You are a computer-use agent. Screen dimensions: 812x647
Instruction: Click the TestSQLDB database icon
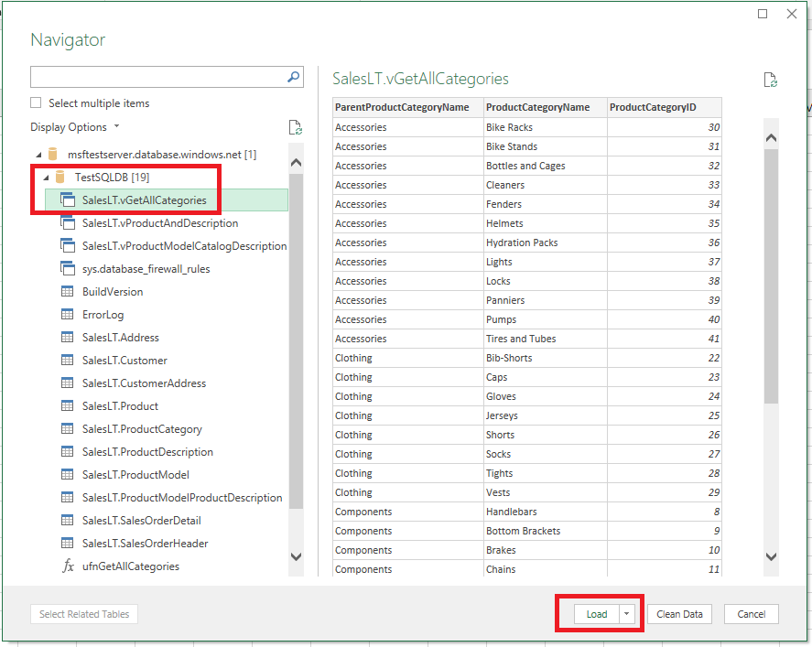(x=60, y=177)
